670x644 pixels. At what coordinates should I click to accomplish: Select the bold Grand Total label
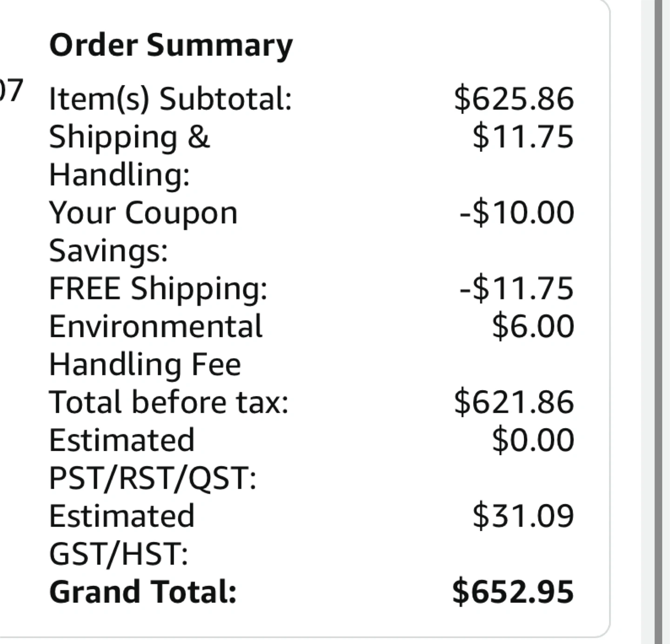point(143,592)
